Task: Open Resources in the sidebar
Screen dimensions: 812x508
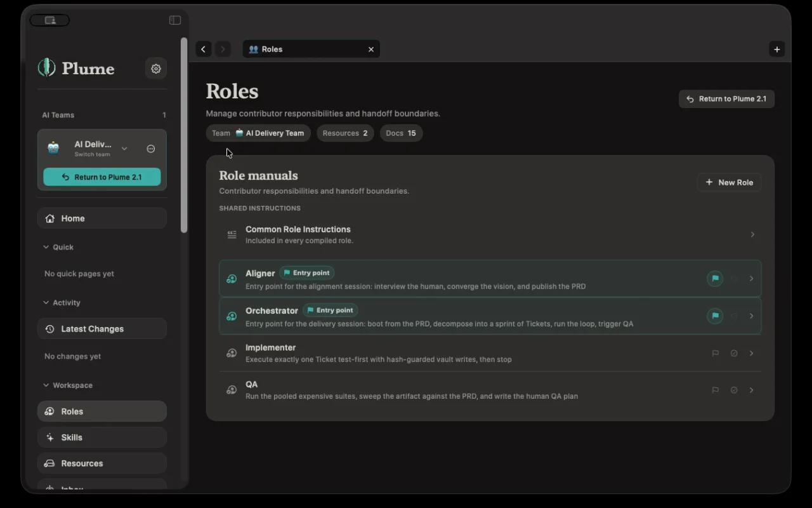Action: [x=102, y=464]
